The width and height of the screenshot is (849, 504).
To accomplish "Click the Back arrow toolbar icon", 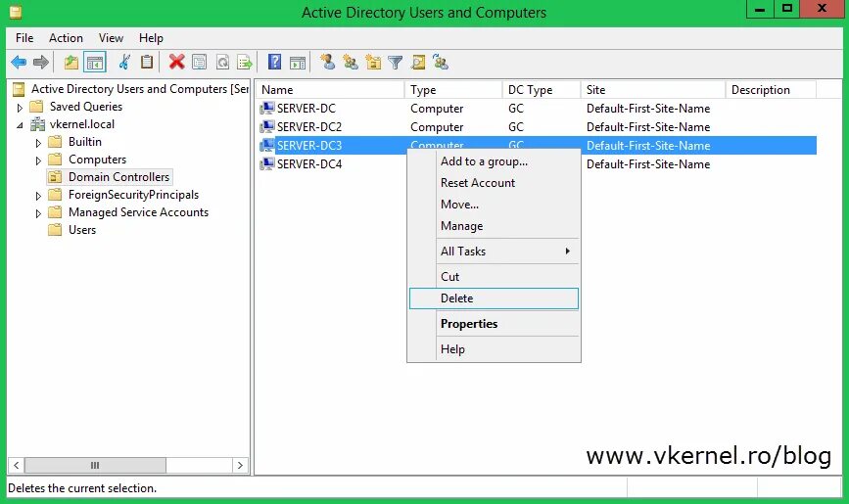I will point(19,63).
